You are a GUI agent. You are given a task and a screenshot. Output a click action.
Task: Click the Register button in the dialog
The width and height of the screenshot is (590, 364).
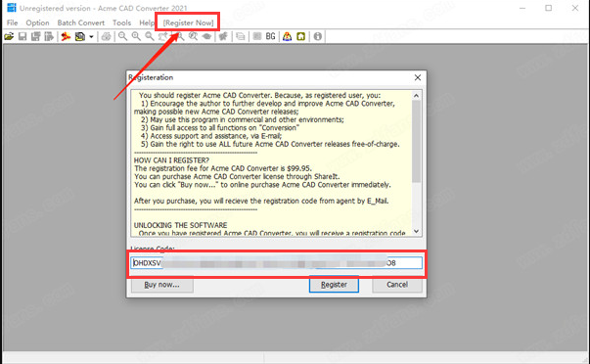coord(334,285)
